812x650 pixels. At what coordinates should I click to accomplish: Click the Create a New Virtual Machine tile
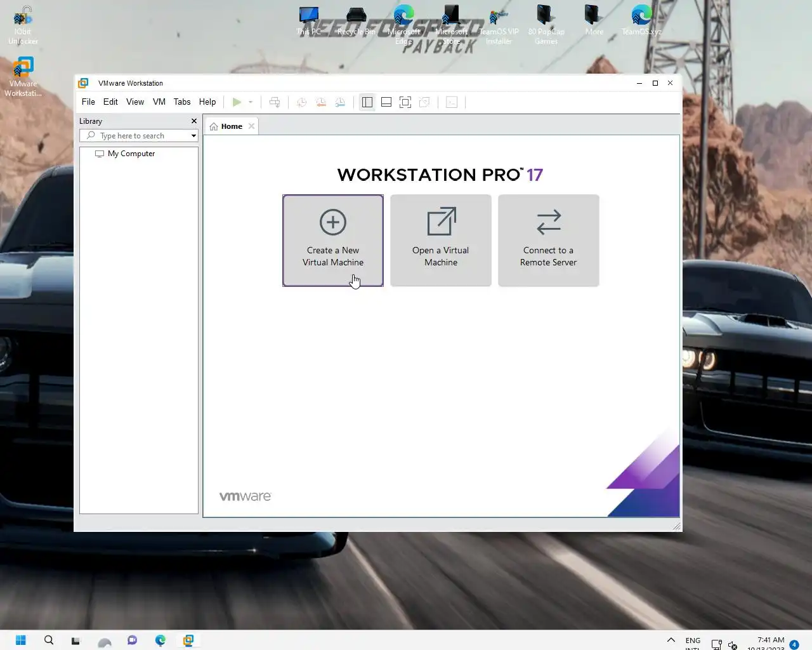click(333, 241)
